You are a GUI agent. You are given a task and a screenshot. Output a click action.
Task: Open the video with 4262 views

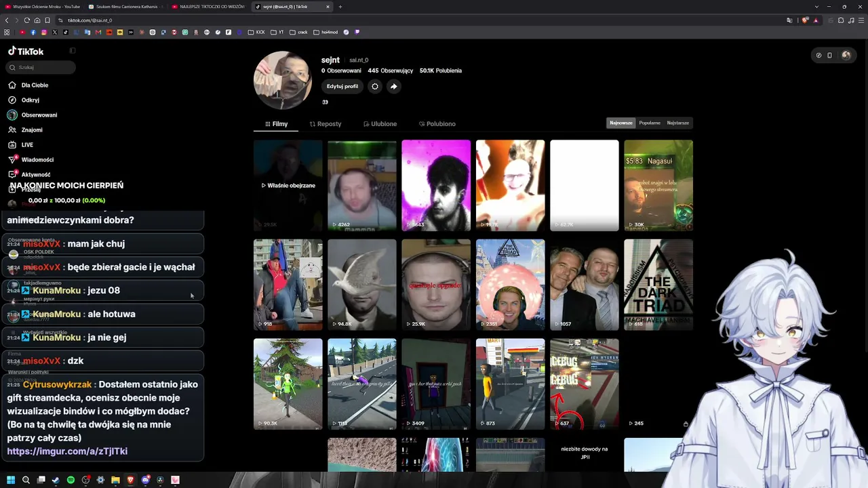(x=362, y=186)
